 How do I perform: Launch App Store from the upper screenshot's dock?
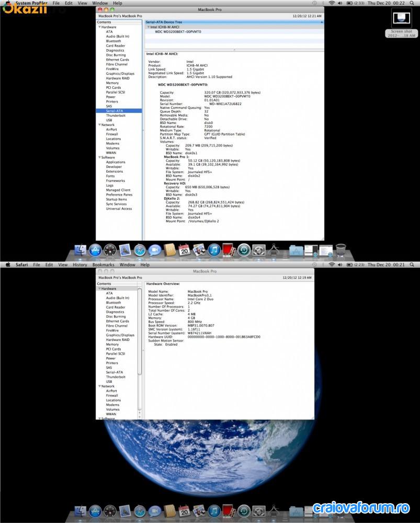click(x=95, y=250)
